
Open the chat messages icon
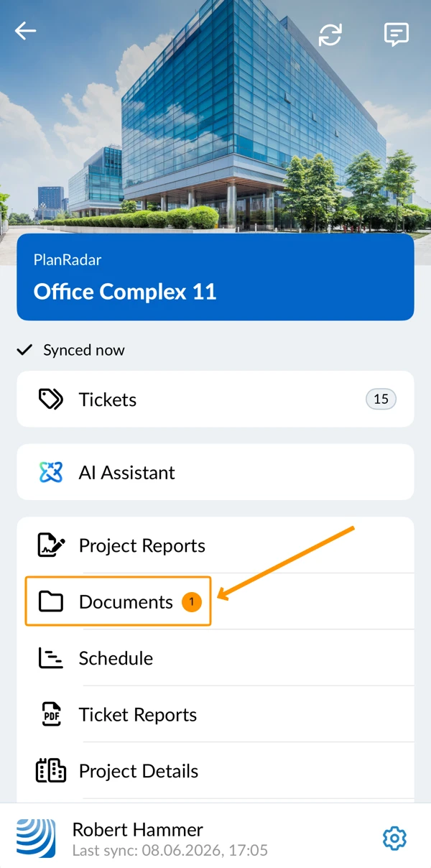[396, 34]
